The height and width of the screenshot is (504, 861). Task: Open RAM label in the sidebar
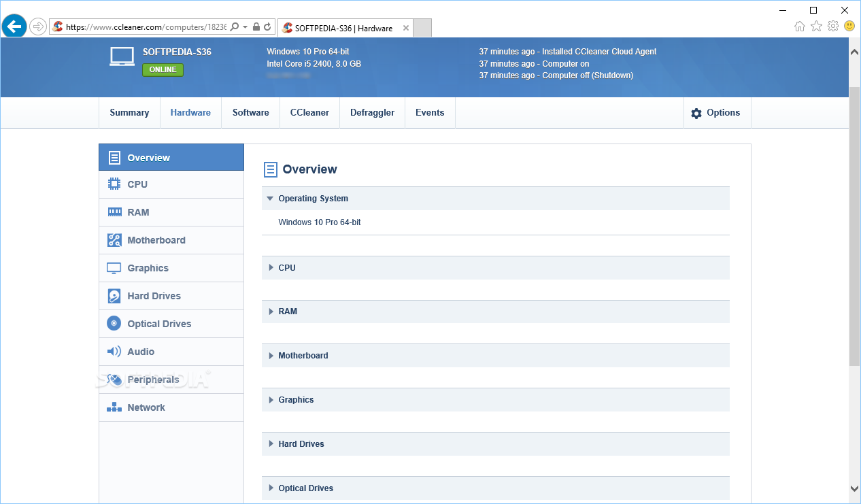click(138, 212)
